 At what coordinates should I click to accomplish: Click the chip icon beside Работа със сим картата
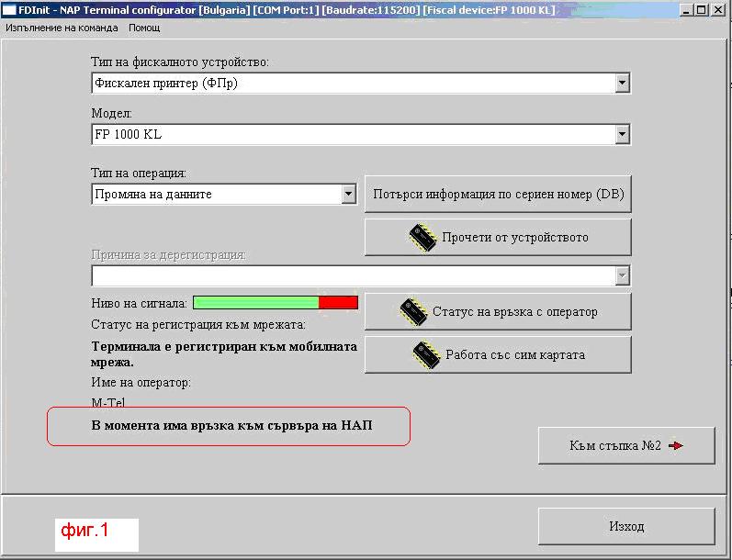(426, 355)
